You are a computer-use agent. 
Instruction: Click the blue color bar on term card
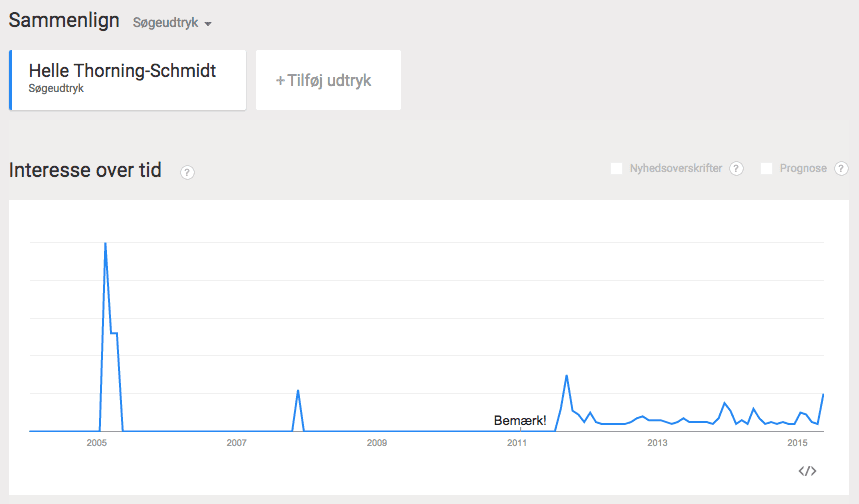pyautogui.click(x=10, y=79)
